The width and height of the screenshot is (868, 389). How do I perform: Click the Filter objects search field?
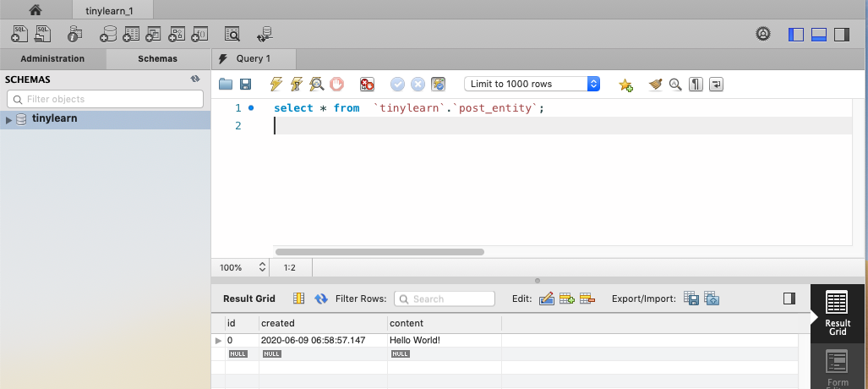pos(105,99)
